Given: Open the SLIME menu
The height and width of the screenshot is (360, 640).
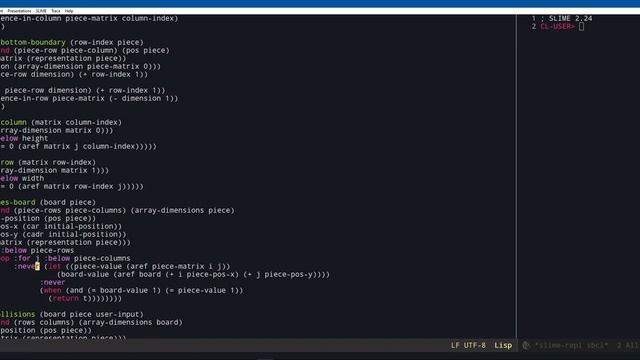Looking at the screenshot, I should click(41, 11).
